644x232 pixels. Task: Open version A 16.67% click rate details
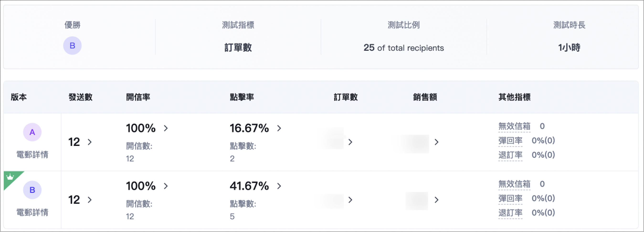click(x=279, y=128)
